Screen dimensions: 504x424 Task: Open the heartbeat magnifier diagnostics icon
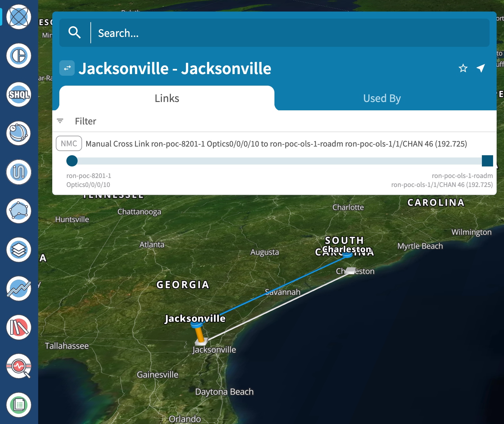tap(19, 366)
